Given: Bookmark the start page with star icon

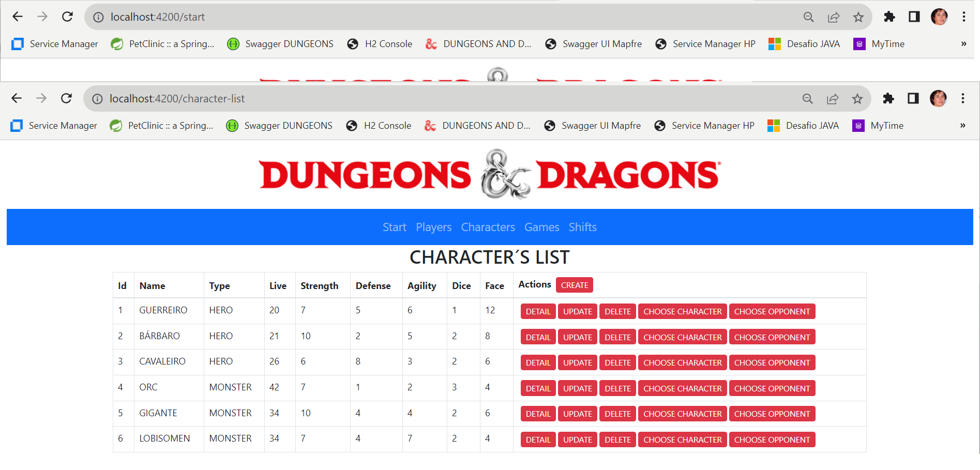Looking at the screenshot, I should point(858,17).
